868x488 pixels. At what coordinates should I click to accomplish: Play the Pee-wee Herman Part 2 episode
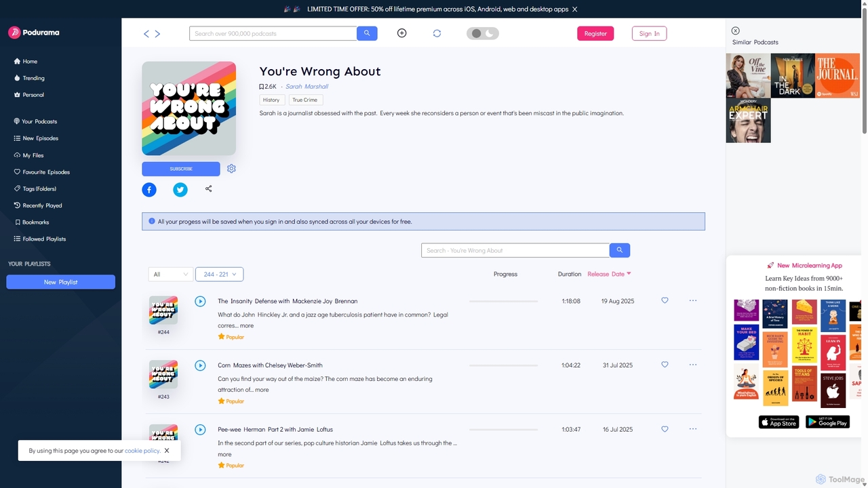tap(200, 430)
